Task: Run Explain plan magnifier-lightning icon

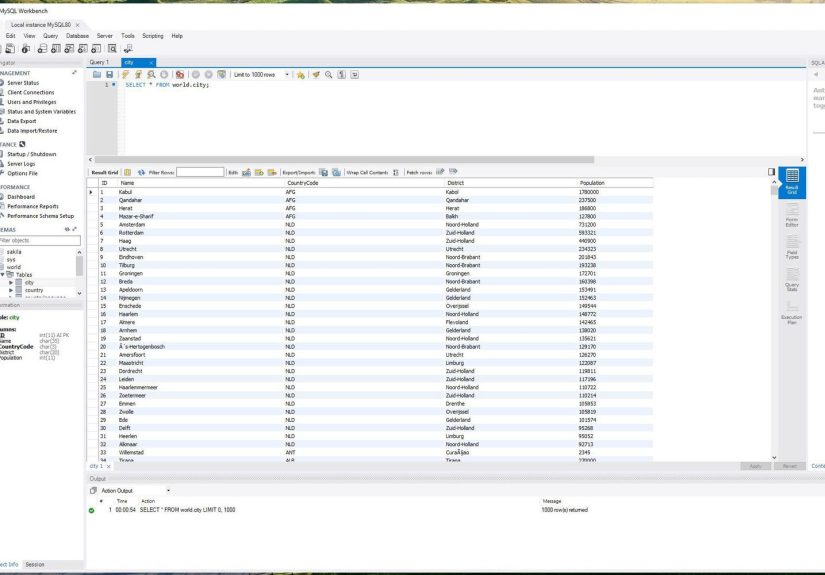Action: [x=152, y=75]
